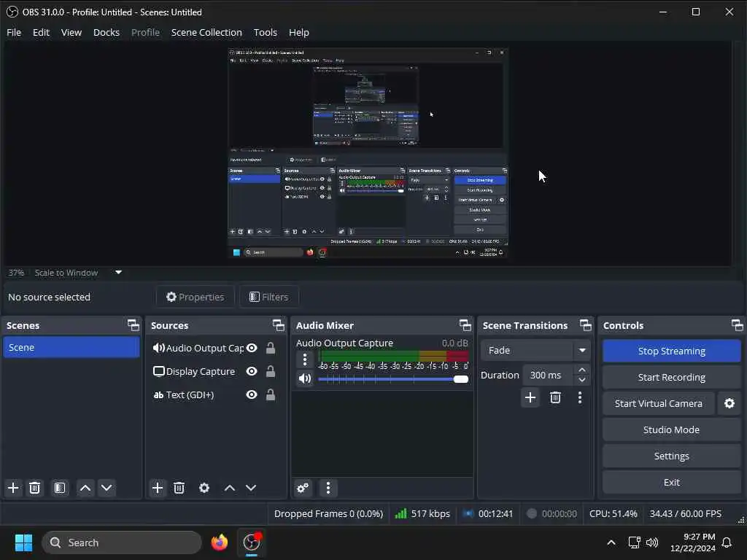Toggle visibility of Audio Output Capture source

(x=252, y=348)
